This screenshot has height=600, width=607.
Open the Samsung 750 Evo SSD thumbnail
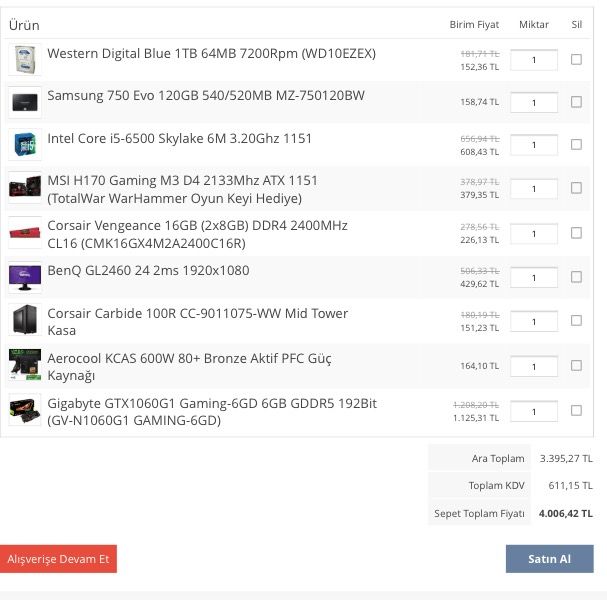[x=25, y=103]
